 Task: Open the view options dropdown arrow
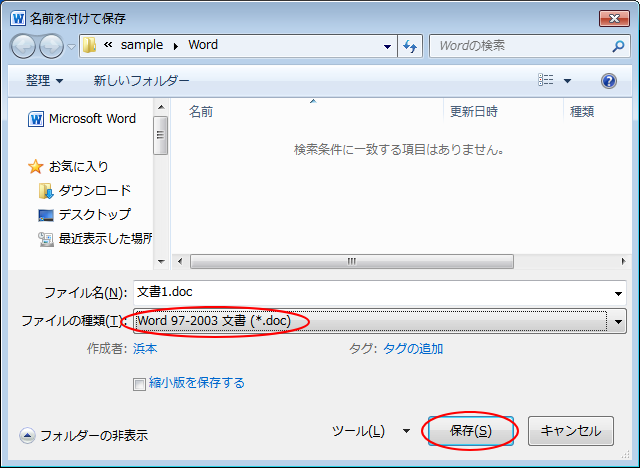coord(567,81)
